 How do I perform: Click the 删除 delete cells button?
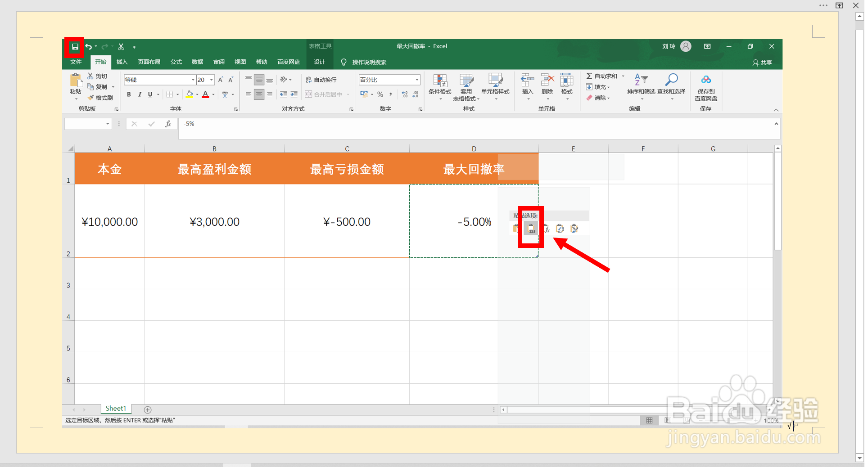tap(547, 87)
